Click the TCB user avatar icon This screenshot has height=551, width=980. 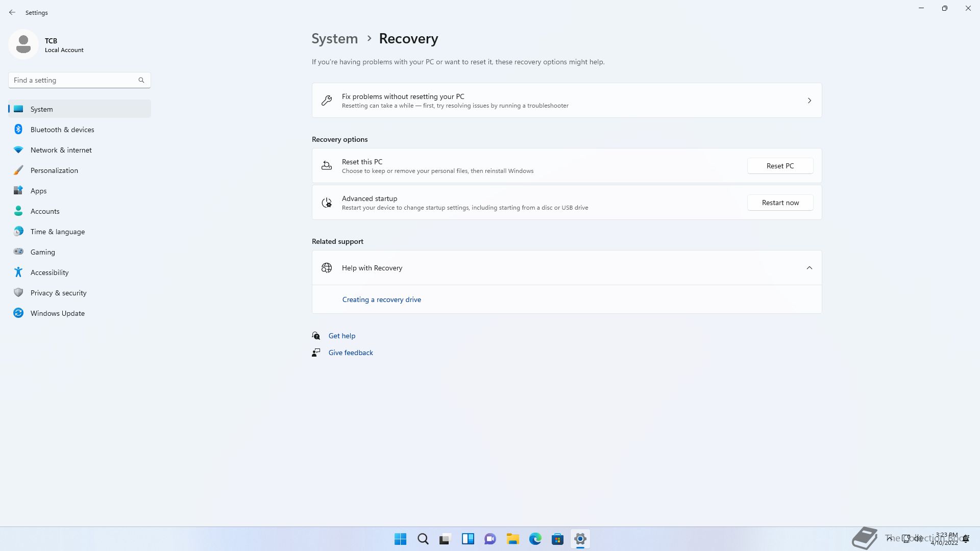click(23, 44)
